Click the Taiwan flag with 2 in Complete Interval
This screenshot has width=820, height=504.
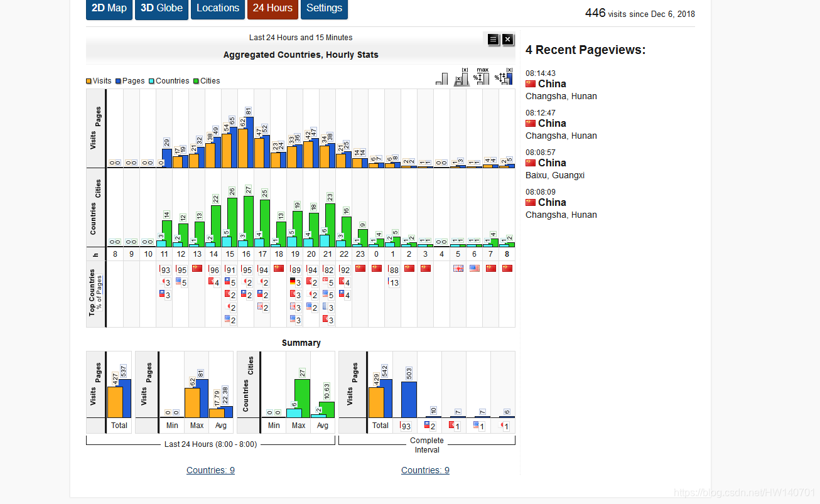[428, 426]
